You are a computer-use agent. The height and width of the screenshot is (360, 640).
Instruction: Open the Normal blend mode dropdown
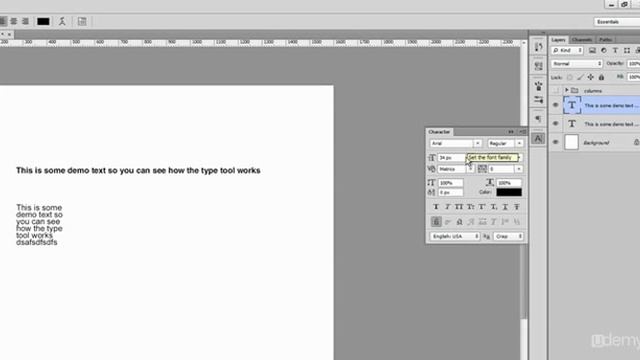coord(577,64)
